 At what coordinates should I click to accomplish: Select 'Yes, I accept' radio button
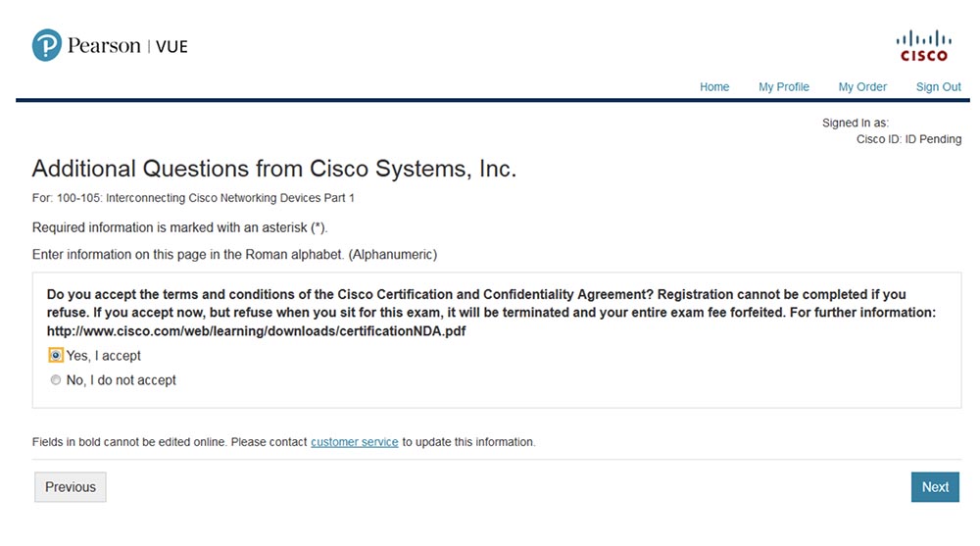56,355
